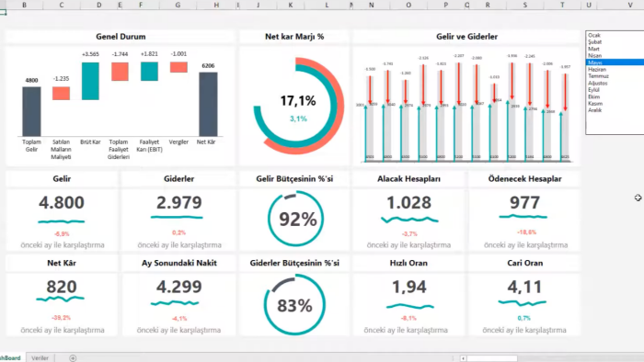This screenshot has height=362, width=644.
Task: Select Aralık in the month list
Action: click(615, 110)
